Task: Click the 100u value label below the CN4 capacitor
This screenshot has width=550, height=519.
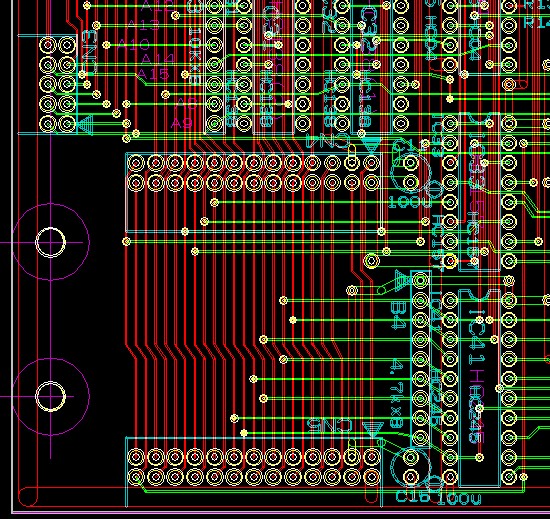Action: click(x=409, y=202)
